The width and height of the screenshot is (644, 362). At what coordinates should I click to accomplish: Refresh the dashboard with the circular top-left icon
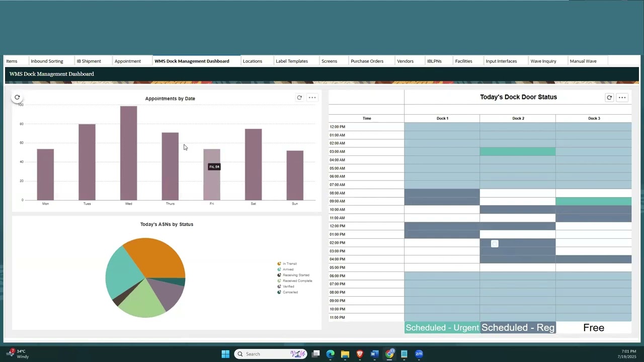(17, 97)
